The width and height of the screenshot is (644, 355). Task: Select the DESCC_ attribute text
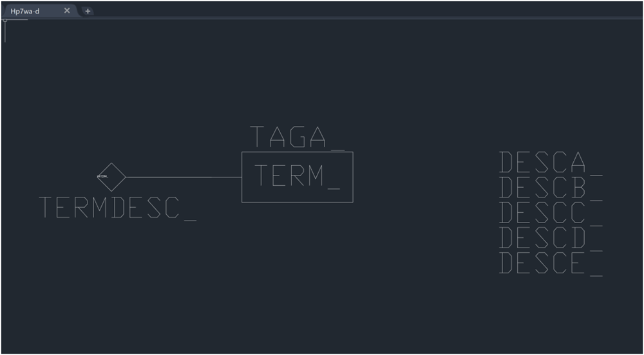tap(551, 214)
